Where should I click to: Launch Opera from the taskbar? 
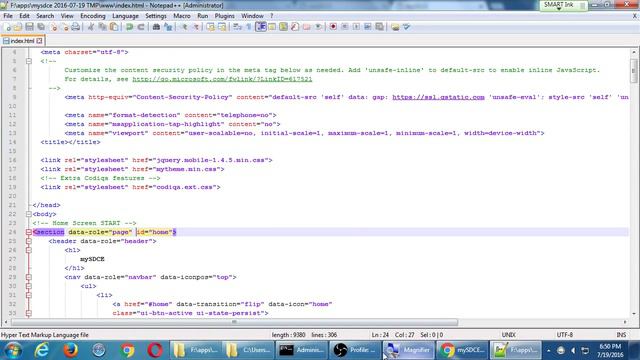click(155, 350)
